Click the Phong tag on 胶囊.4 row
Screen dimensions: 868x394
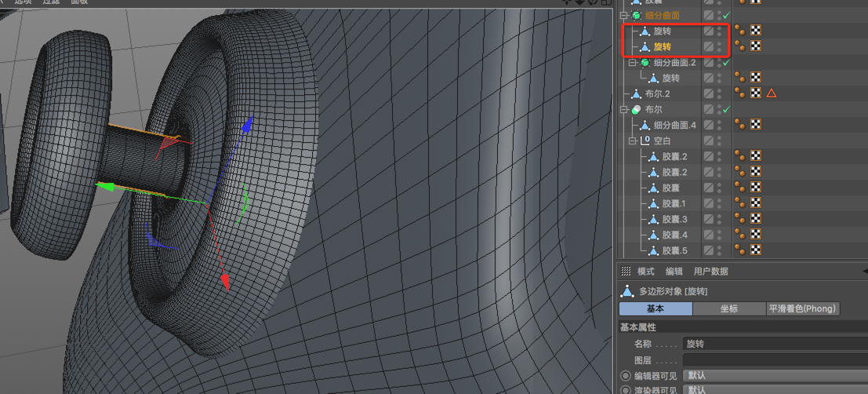tap(740, 233)
